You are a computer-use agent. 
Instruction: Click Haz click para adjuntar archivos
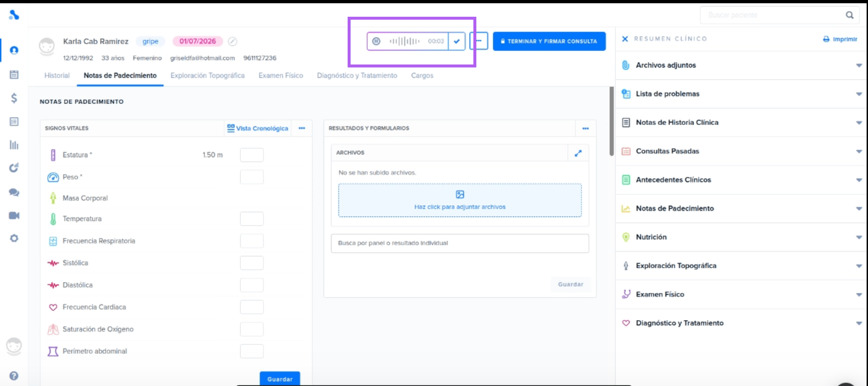click(460, 200)
